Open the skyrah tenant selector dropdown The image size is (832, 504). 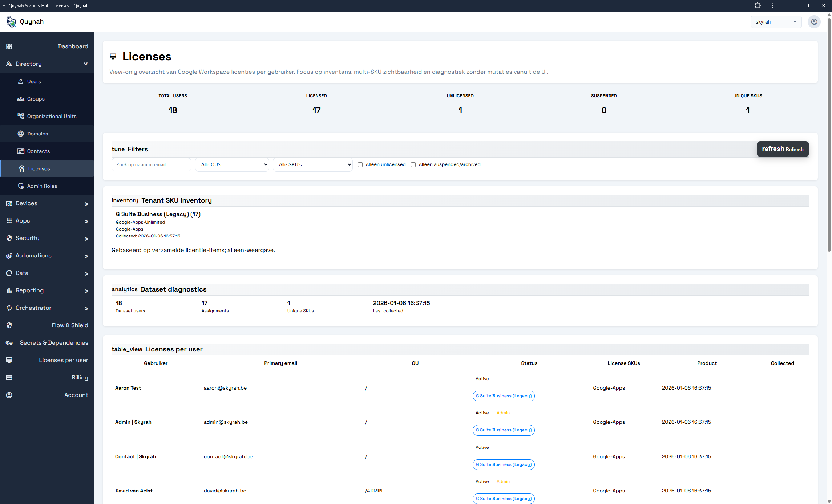pos(776,22)
